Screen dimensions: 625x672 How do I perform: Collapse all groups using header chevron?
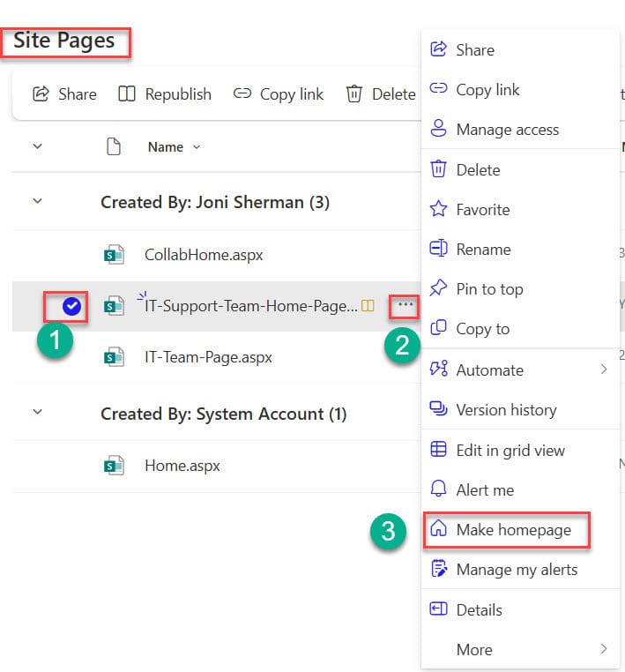[x=38, y=146]
